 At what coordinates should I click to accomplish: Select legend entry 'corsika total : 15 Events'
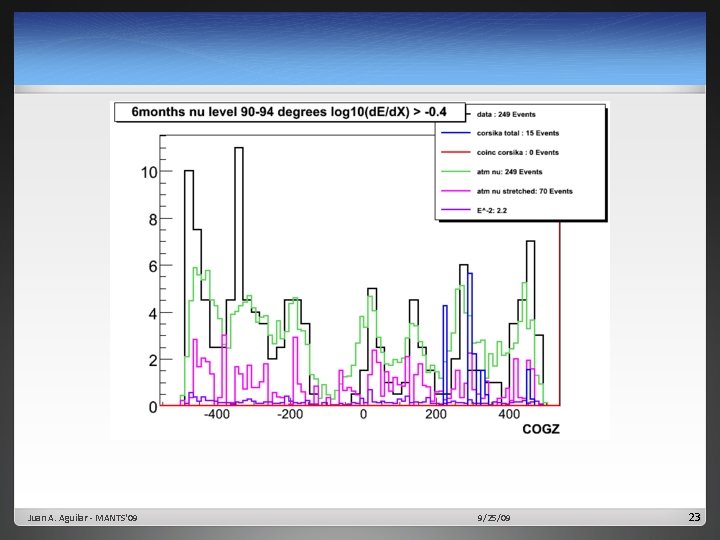518,133
